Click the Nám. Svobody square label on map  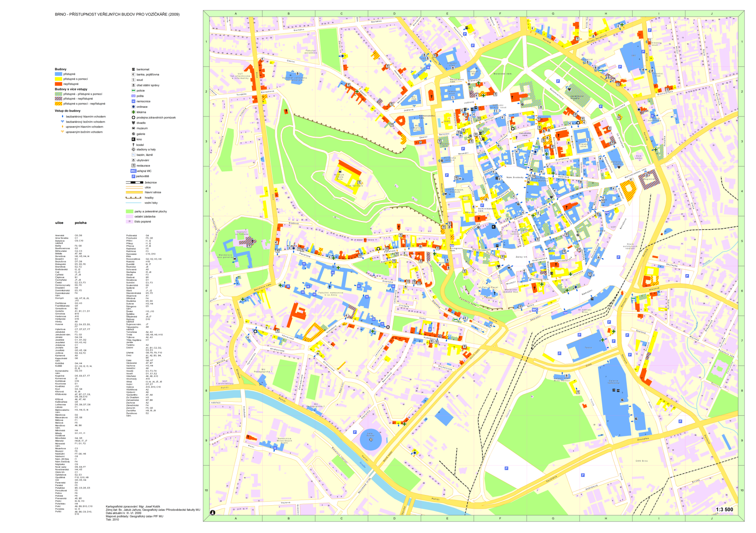(x=515, y=178)
